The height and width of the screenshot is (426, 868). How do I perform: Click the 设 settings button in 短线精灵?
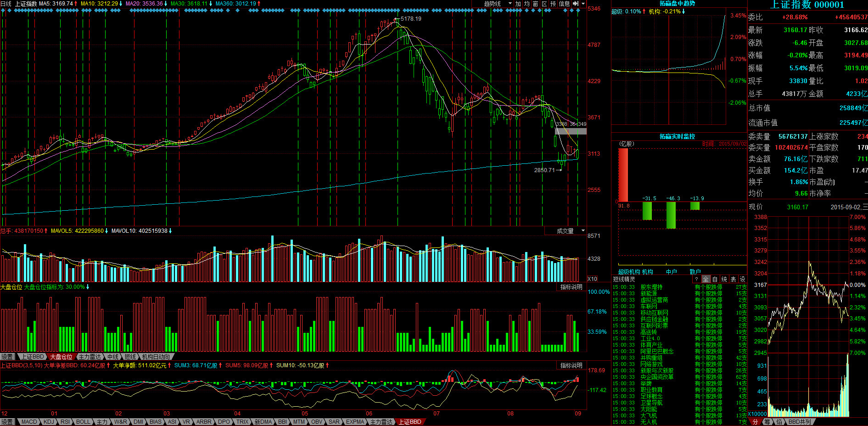(742, 279)
